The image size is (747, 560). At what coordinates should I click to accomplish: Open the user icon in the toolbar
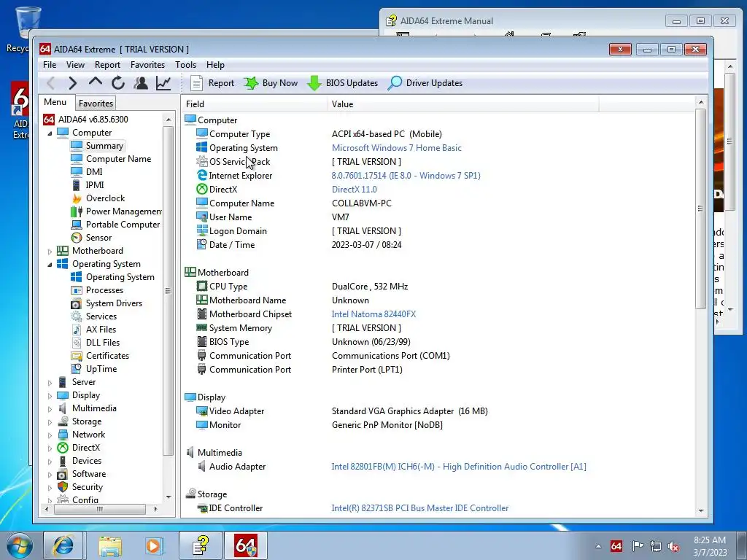point(141,83)
